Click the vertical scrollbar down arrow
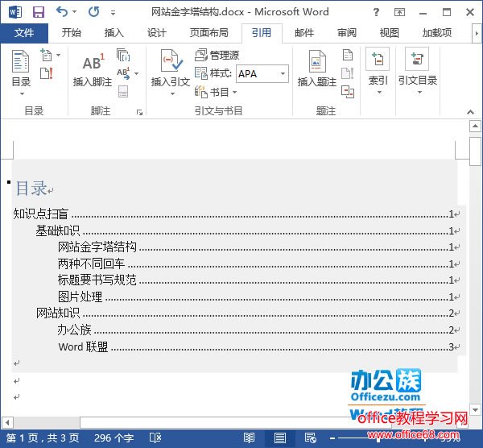Image resolution: width=483 pixels, height=448 pixels. click(475, 410)
